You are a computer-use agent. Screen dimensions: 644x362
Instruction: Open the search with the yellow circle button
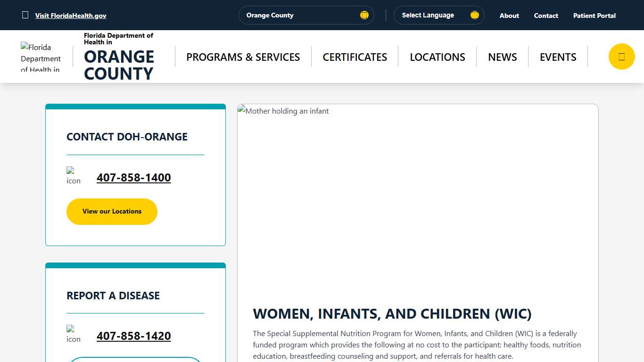click(x=621, y=56)
